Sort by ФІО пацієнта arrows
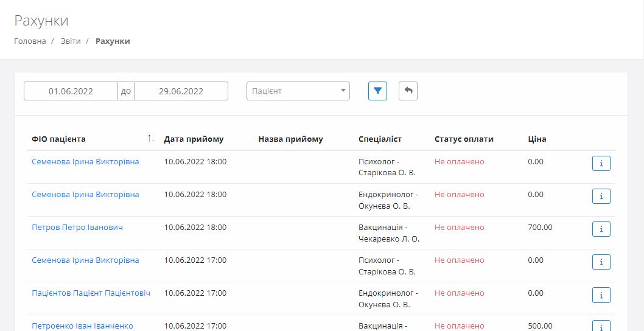 pyautogui.click(x=151, y=139)
